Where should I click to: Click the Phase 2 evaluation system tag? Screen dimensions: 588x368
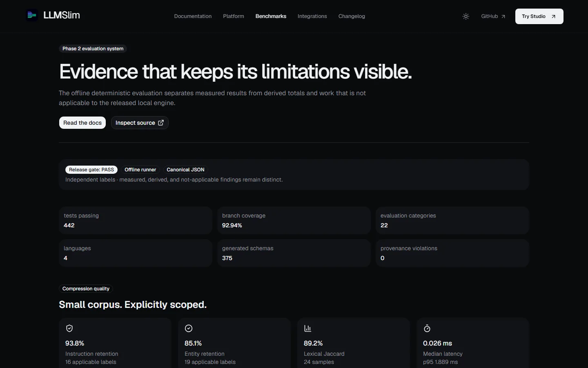click(x=93, y=49)
